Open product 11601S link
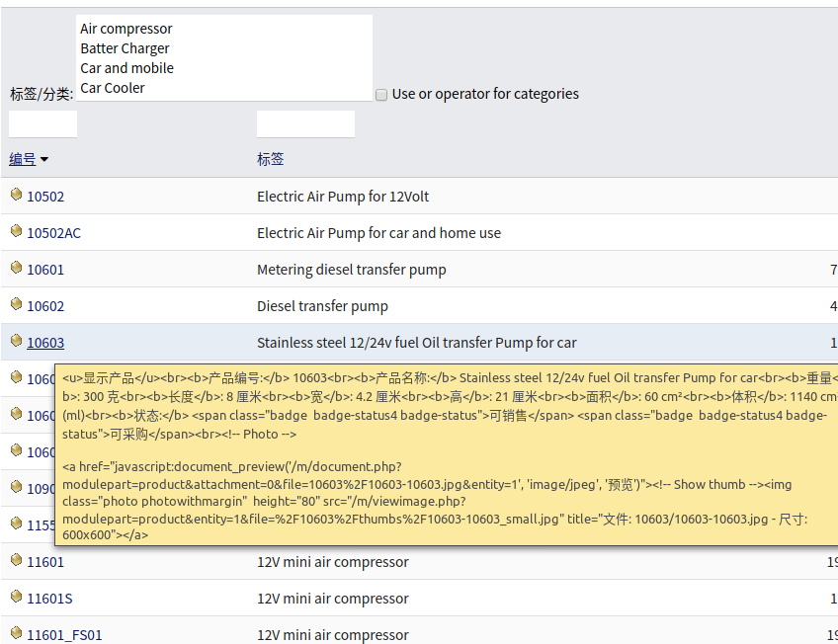838x644 pixels. click(49, 599)
